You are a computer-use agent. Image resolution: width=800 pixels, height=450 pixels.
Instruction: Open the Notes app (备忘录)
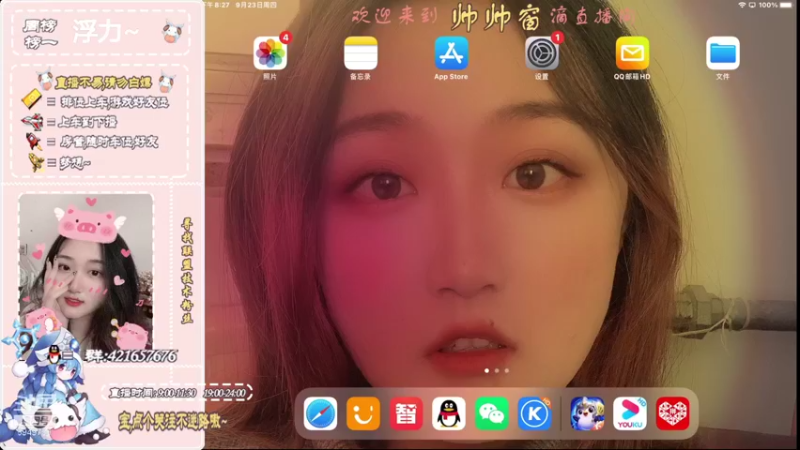[x=360, y=54]
